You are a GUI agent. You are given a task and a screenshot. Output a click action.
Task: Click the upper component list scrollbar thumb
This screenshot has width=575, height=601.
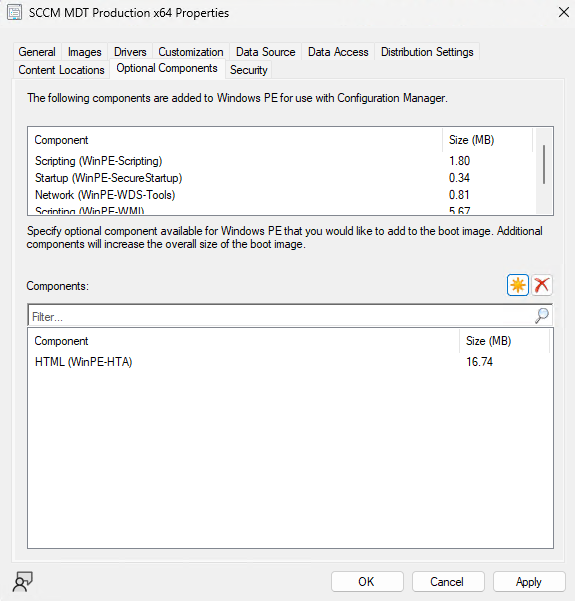(544, 164)
